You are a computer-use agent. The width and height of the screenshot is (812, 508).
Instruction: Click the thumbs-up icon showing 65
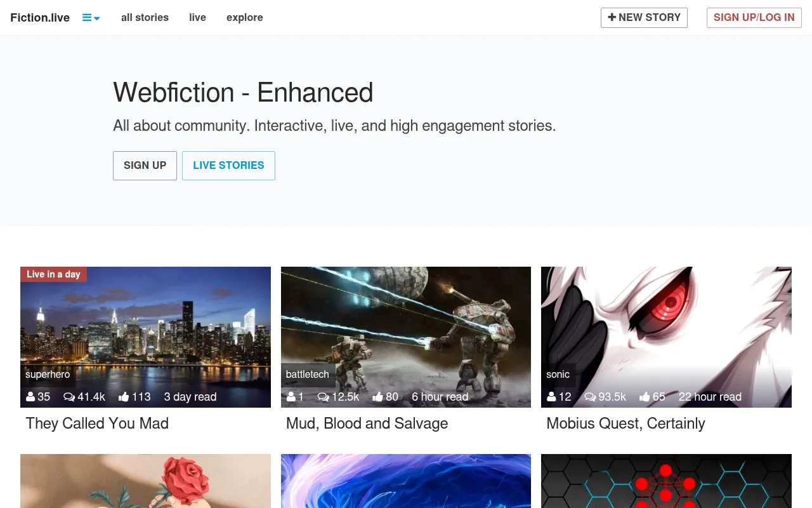645,397
